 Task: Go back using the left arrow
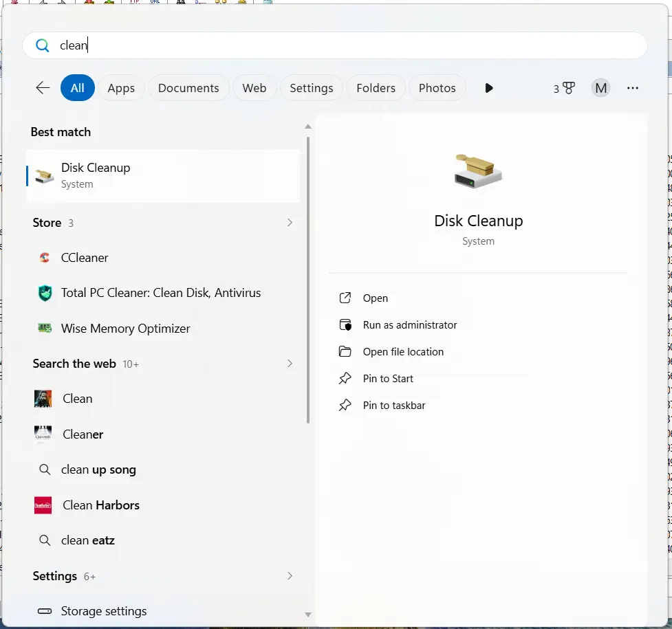(43, 88)
